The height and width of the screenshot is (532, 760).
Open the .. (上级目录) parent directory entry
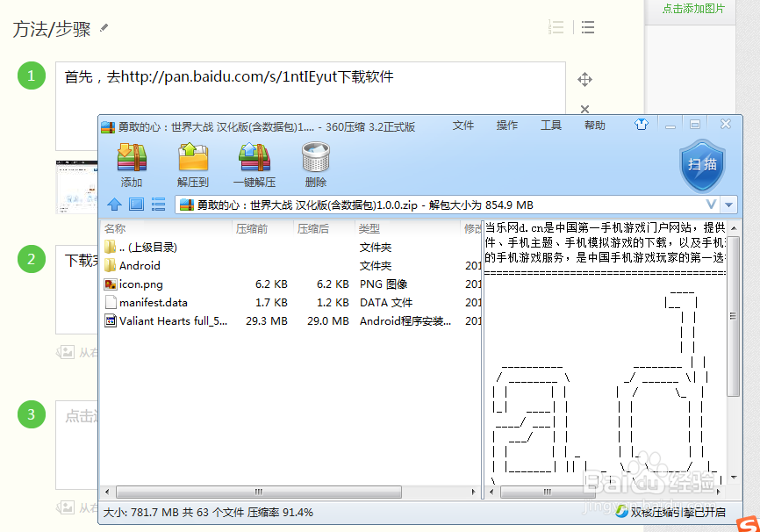click(149, 247)
